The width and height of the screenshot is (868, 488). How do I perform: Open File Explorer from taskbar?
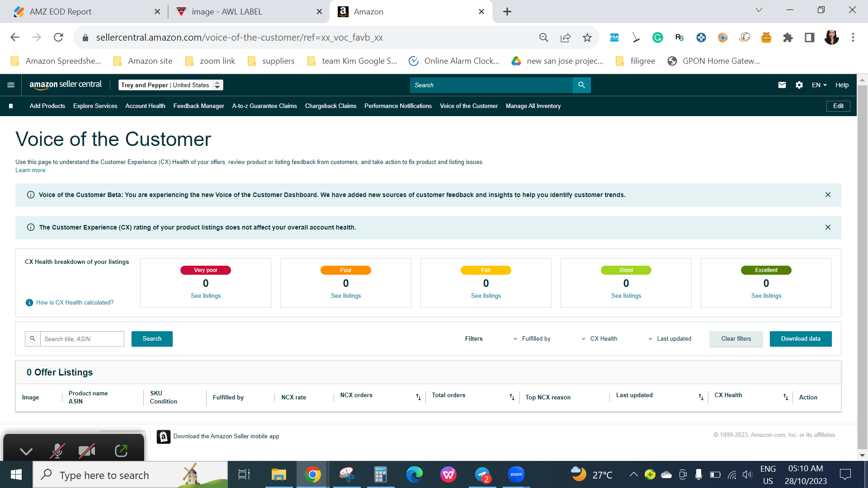[x=278, y=474]
